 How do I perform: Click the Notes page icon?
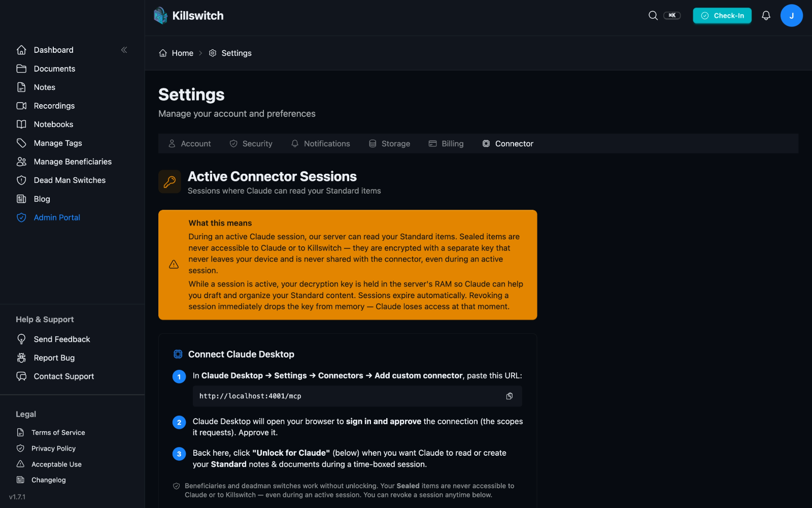[21, 87]
